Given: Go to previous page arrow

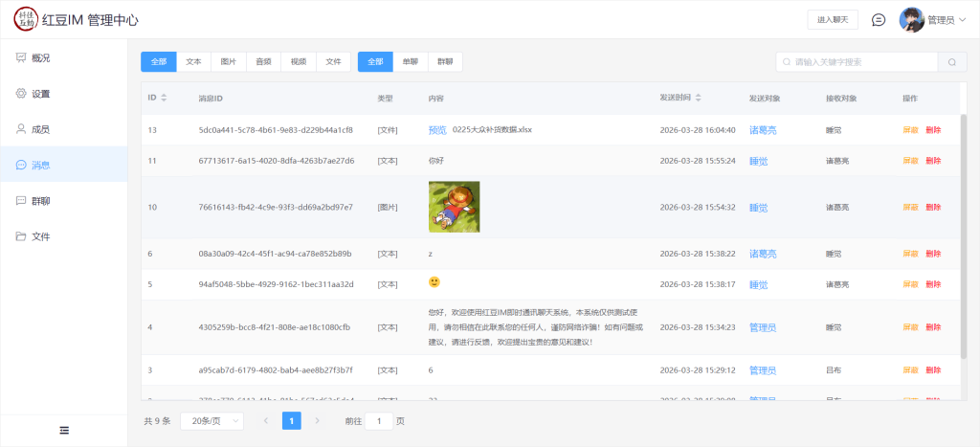Looking at the screenshot, I should point(266,421).
